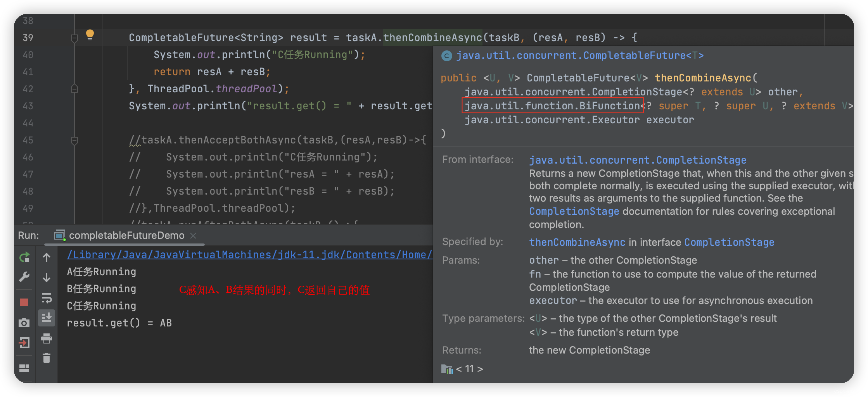
Task: Click line number 43 in gutter
Action: tap(28, 106)
